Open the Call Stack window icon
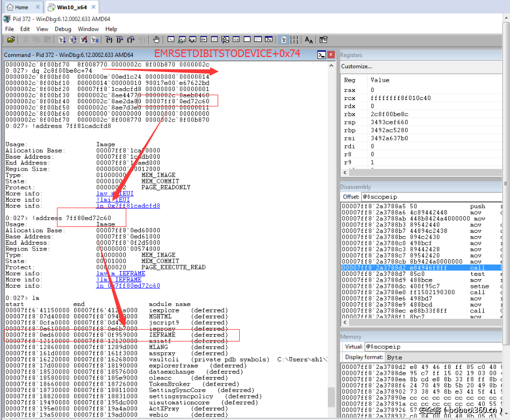Screen dimensions: 510x420 pos(225,39)
